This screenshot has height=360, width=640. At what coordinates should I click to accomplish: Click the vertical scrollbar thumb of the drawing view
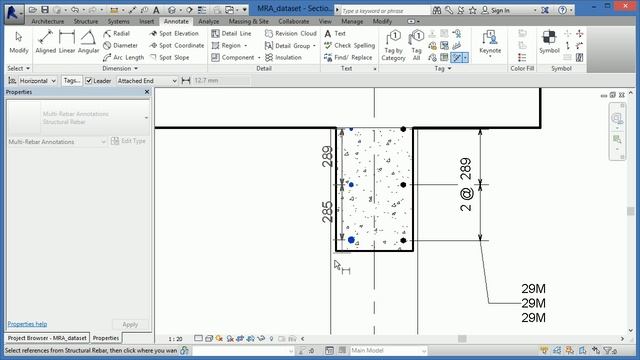[x=631, y=211]
